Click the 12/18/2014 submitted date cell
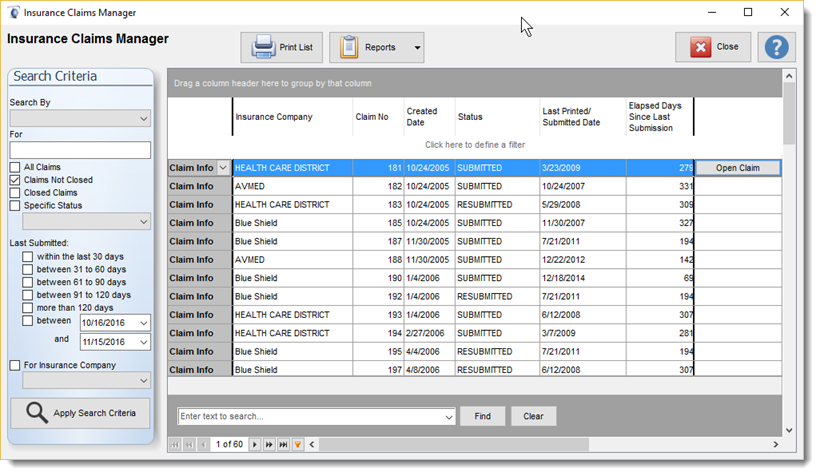 (x=583, y=278)
